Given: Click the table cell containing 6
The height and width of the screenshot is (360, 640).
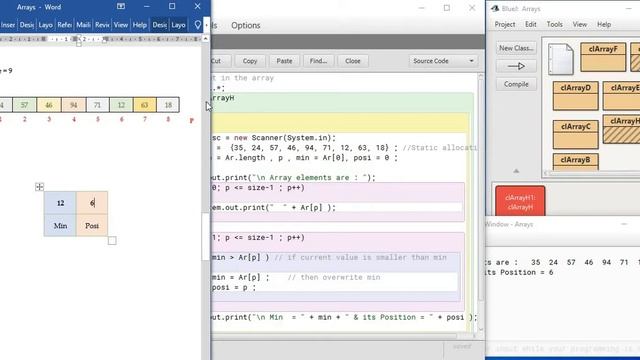Looking at the screenshot, I should 92,203.
